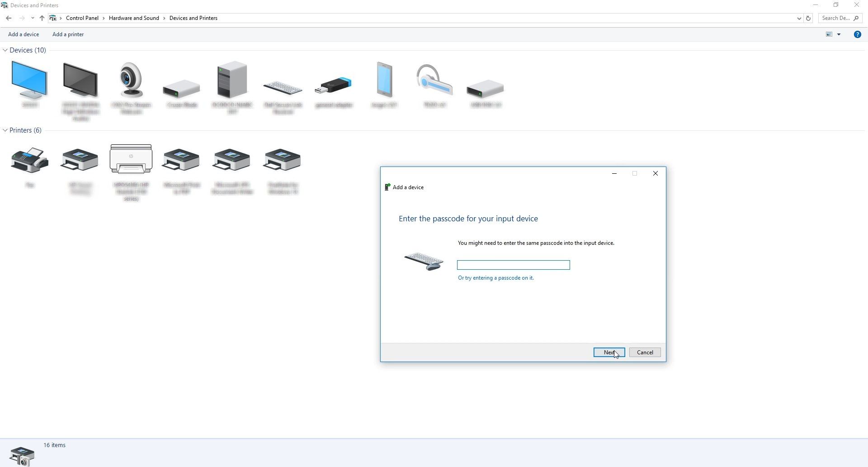
Task: Click the first external drive device icon
Action: [181, 89]
